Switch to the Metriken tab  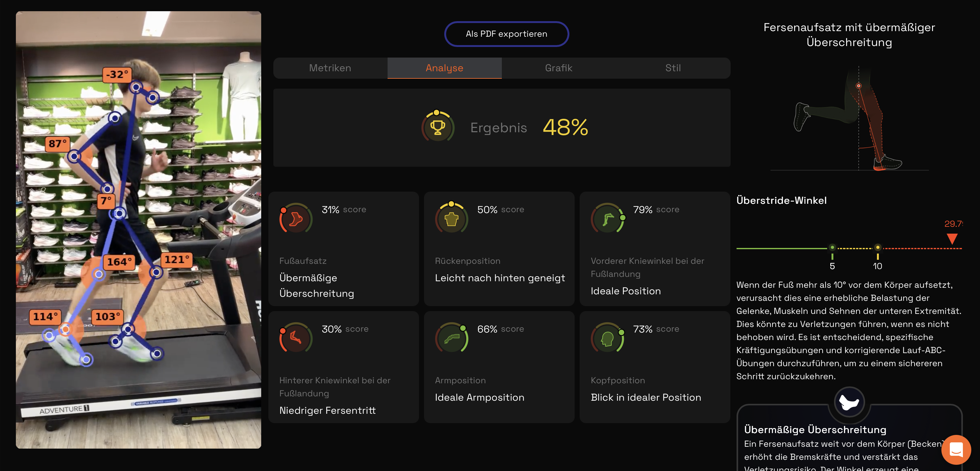330,68
